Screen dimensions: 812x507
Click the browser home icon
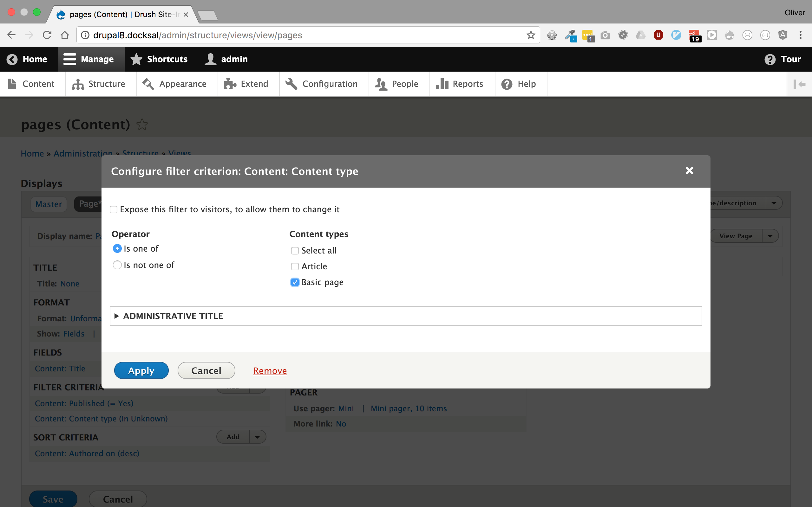coord(65,35)
